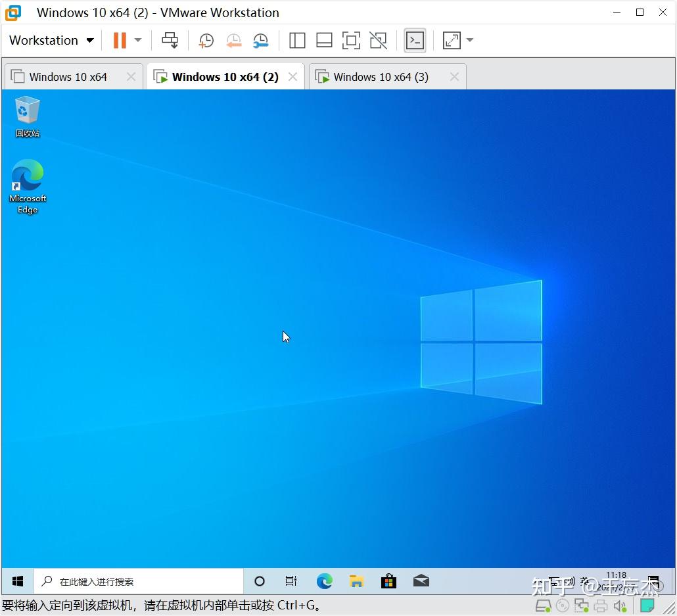Send Ctrl+Alt+Del to the virtual machine
Image resolution: width=677 pixels, height=616 pixels.
pyautogui.click(x=170, y=40)
